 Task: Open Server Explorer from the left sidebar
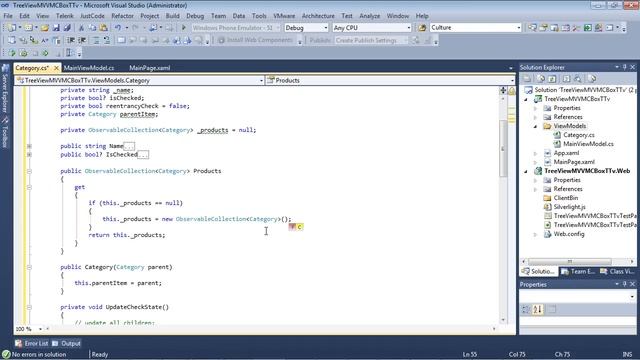click(5, 89)
